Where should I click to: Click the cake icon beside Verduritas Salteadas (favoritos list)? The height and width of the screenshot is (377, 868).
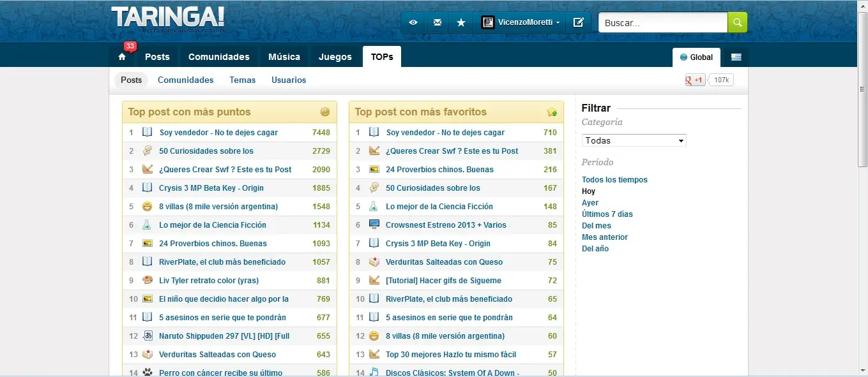374,262
